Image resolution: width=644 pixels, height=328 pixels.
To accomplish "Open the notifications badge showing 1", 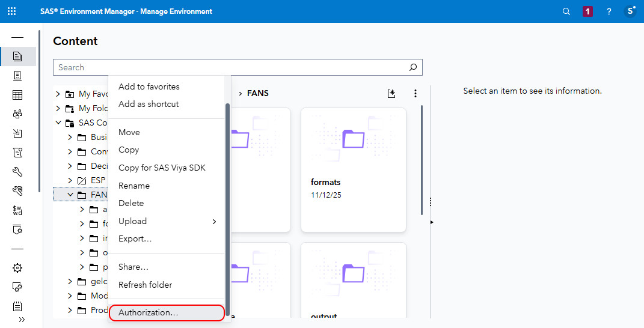I will tap(587, 11).
